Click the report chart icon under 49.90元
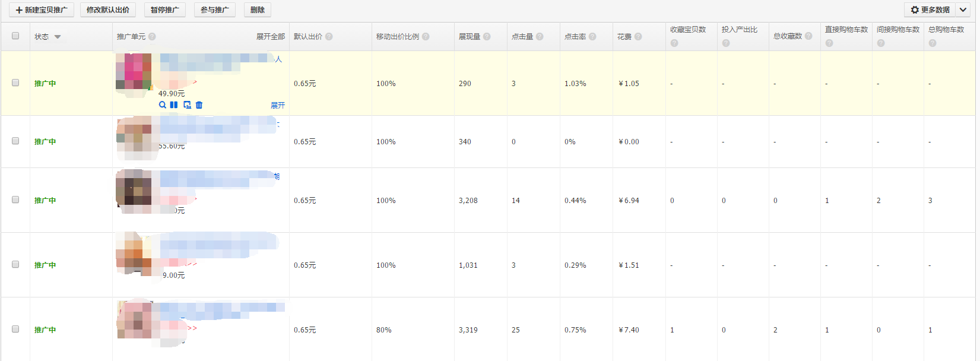The image size is (980, 361). [x=187, y=105]
